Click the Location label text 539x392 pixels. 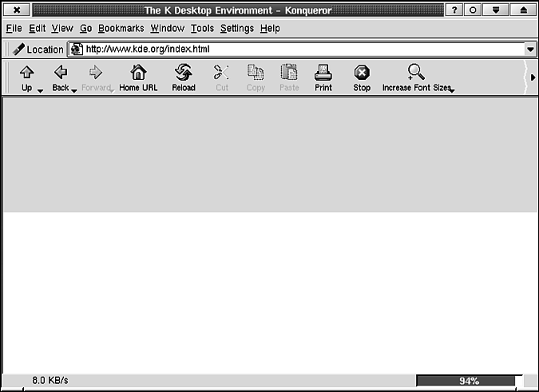tap(45, 49)
